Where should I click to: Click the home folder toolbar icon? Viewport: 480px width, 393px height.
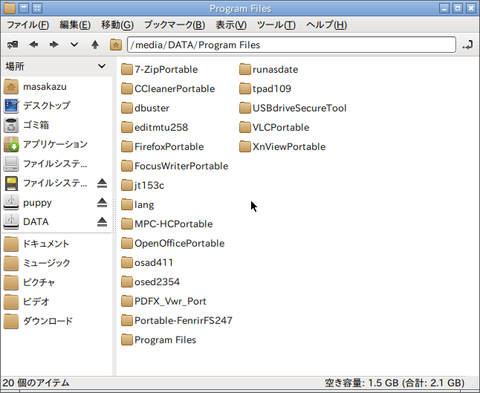click(x=116, y=45)
